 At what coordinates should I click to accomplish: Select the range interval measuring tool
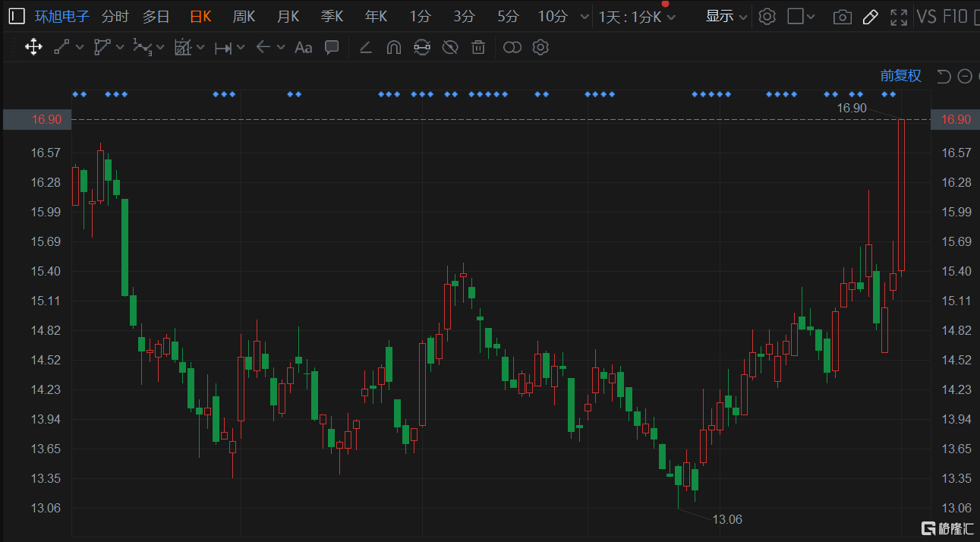pyautogui.click(x=223, y=48)
